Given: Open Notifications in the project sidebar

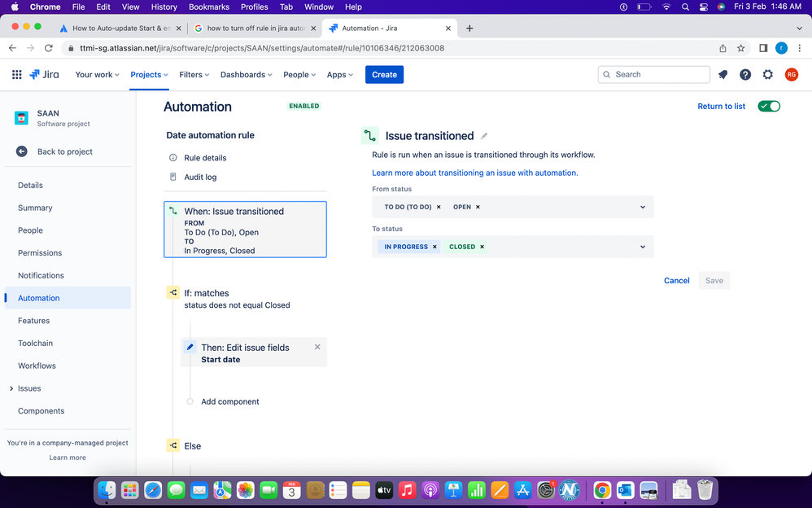Looking at the screenshot, I should pyautogui.click(x=41, y=275).
